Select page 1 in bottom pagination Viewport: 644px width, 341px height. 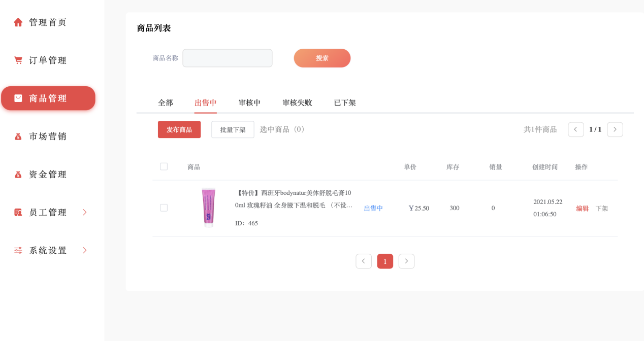pyautogui.click(x=385, y=261)
